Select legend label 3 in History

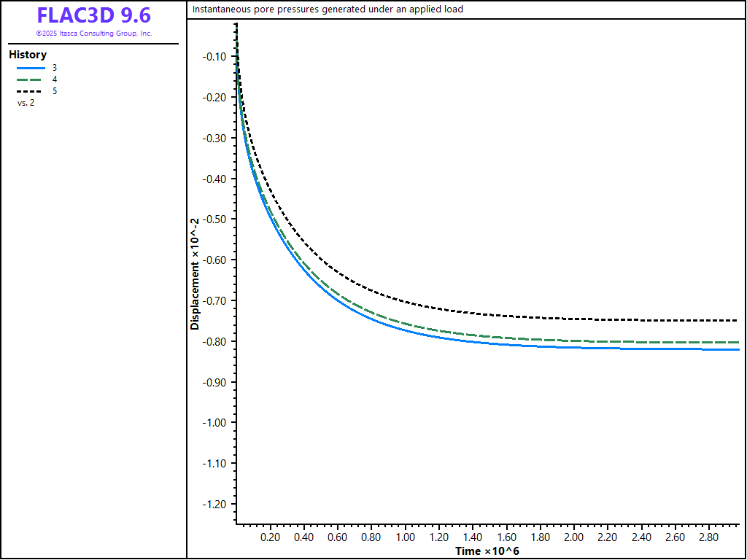(x=55, y=68)
